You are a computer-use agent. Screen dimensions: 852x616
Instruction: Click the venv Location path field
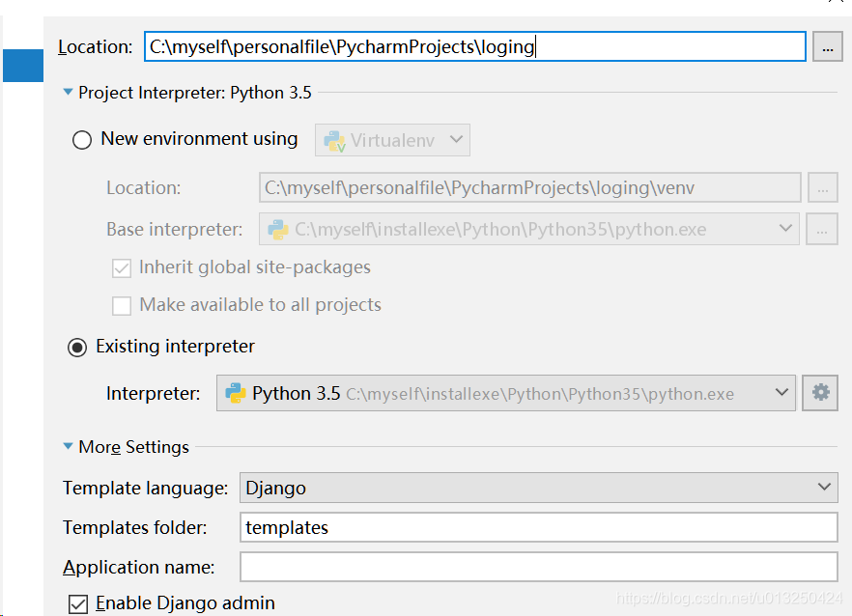point(529,188)
